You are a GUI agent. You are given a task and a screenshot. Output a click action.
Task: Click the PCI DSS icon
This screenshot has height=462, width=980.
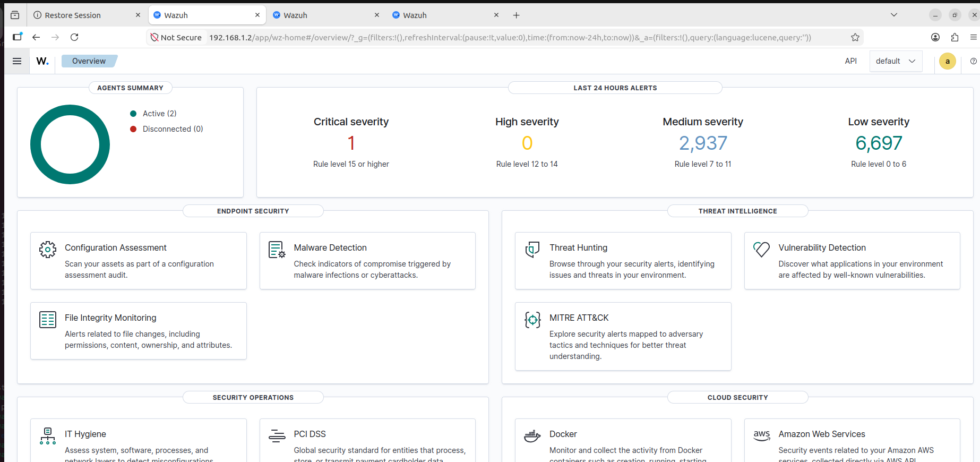click(x=277, y=435)
